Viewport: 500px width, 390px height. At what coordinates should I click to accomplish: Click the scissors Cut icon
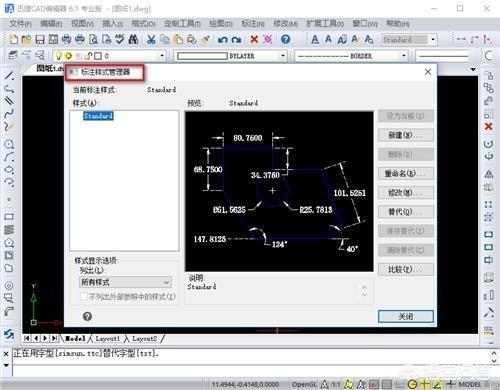[151, 40]
